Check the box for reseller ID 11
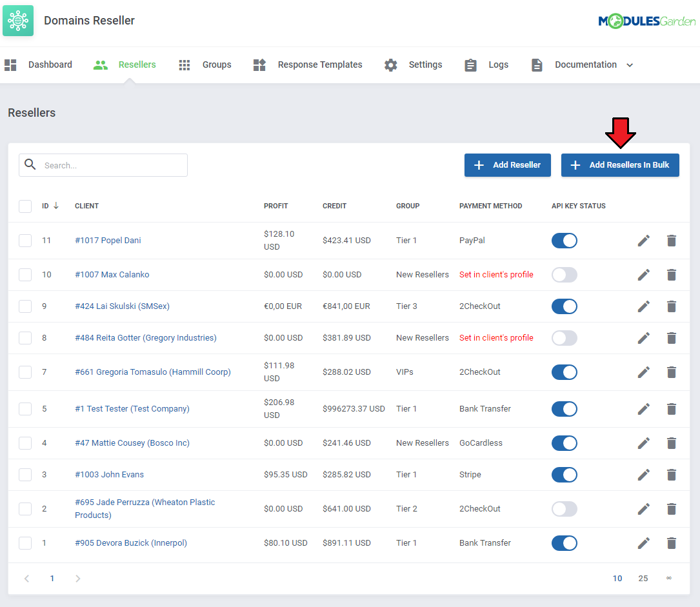Screen dimensions: 700x607 [25, 241]
